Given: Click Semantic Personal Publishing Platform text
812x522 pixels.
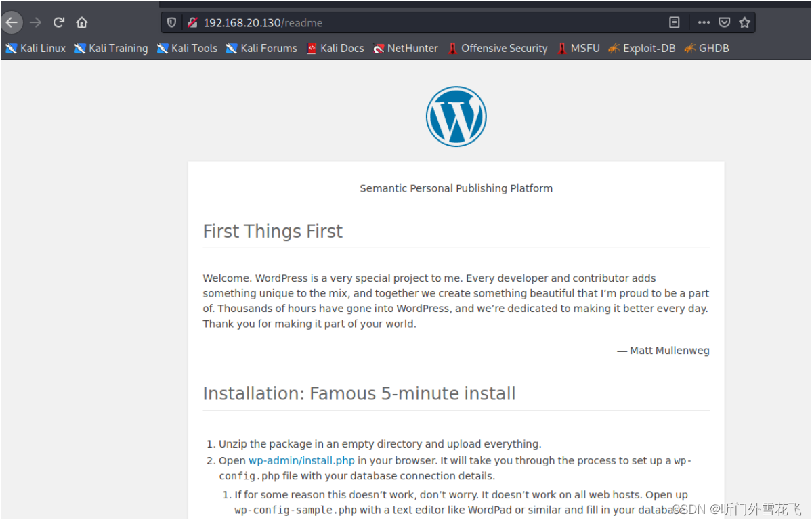Looking at the screenshot, I should pyautogui.click(x=456, y=188).
